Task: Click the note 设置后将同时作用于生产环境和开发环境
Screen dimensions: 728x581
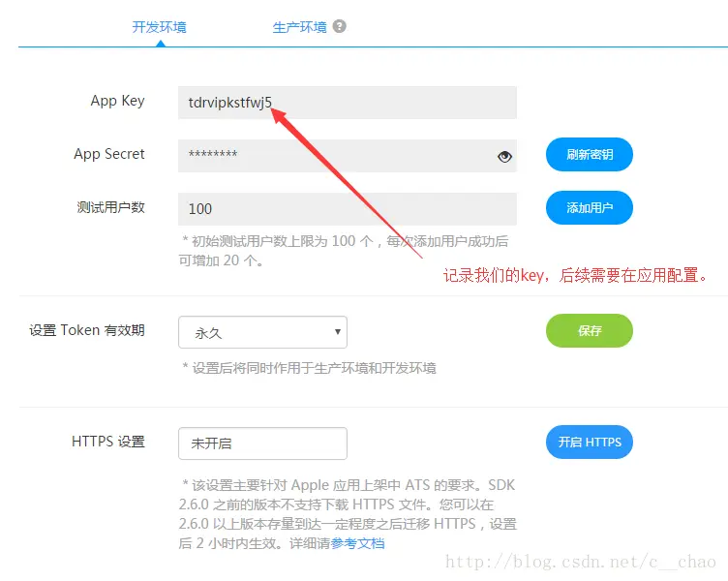Action: (309, 368)
